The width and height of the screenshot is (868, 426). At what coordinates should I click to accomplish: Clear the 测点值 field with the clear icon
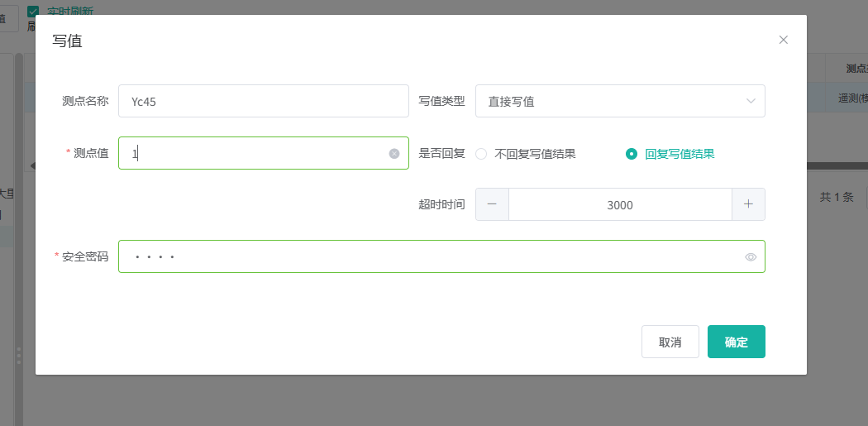pos(394,153)
